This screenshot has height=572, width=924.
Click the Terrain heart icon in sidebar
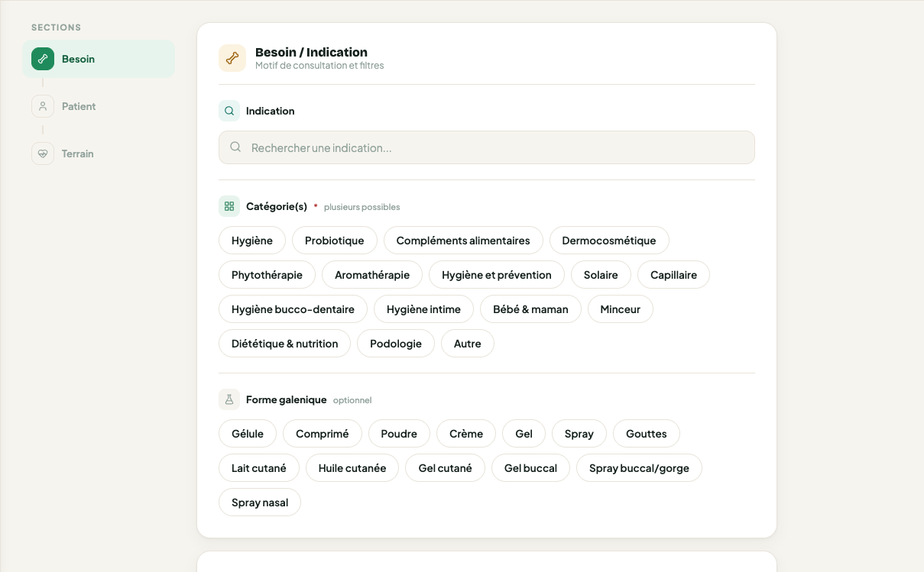pos(43,154)
